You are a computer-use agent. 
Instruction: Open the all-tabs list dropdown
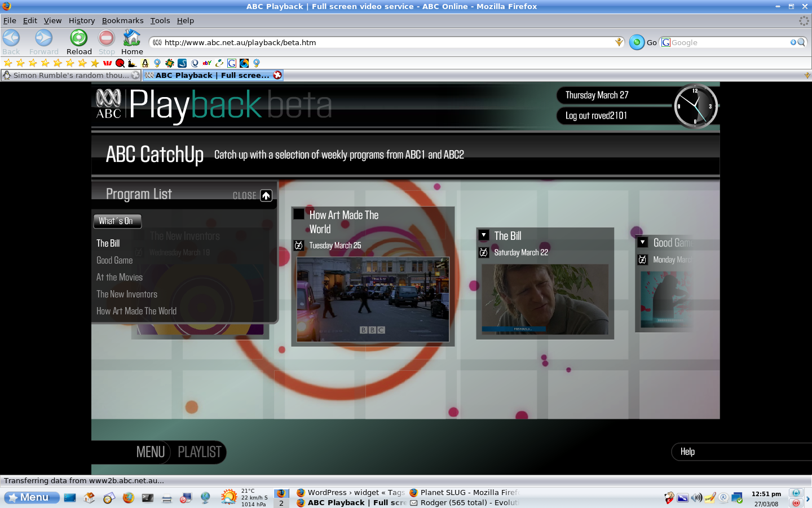[807, 75]
